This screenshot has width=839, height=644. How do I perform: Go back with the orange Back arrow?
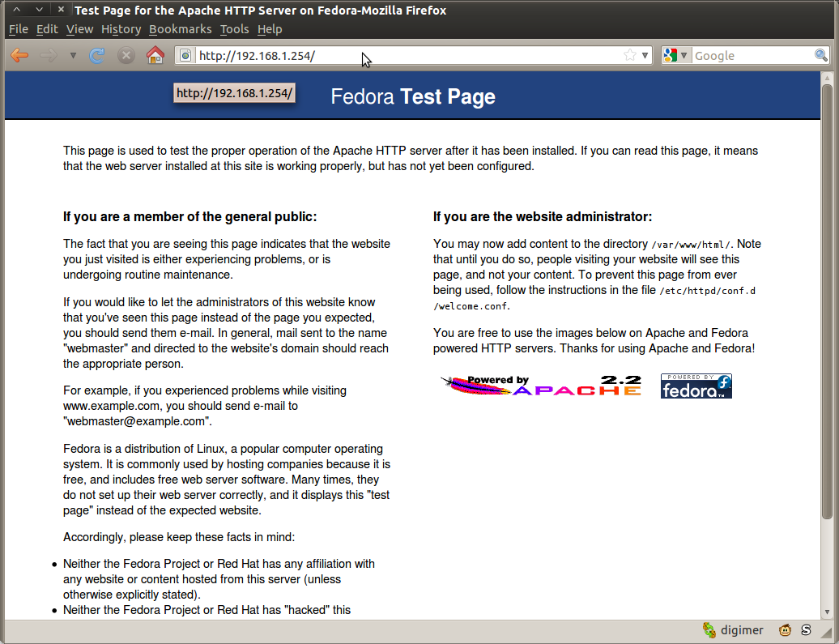pyautogui.click(x=19, y=55)
